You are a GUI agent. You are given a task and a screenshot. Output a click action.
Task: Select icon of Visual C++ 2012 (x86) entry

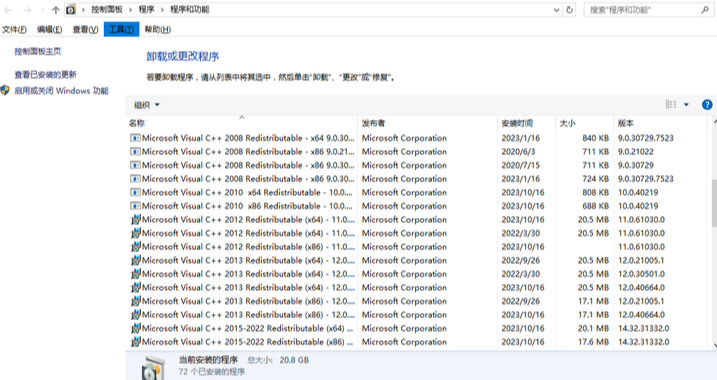click(x=135, y=246)
